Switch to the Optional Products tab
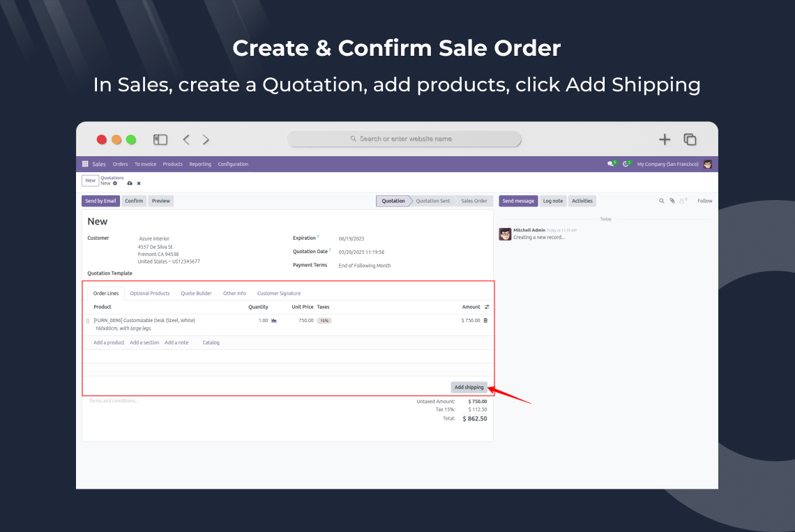This screenshot has height=532, width=795. [149, 293]
